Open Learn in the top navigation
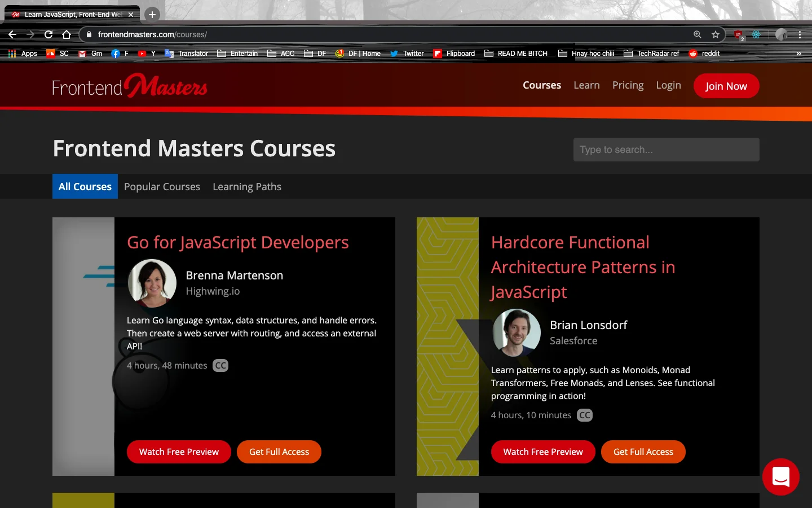Screen dimensions: 812x508 coord(586,85)
